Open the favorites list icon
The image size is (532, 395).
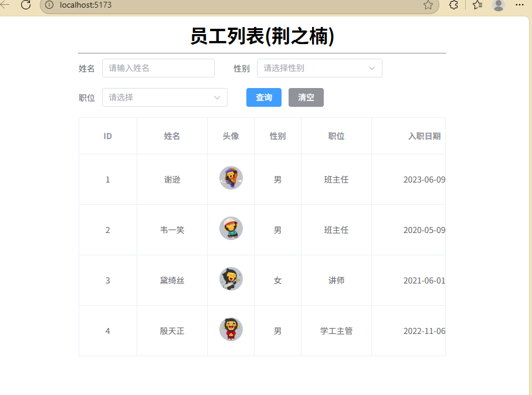click(477, 5)
